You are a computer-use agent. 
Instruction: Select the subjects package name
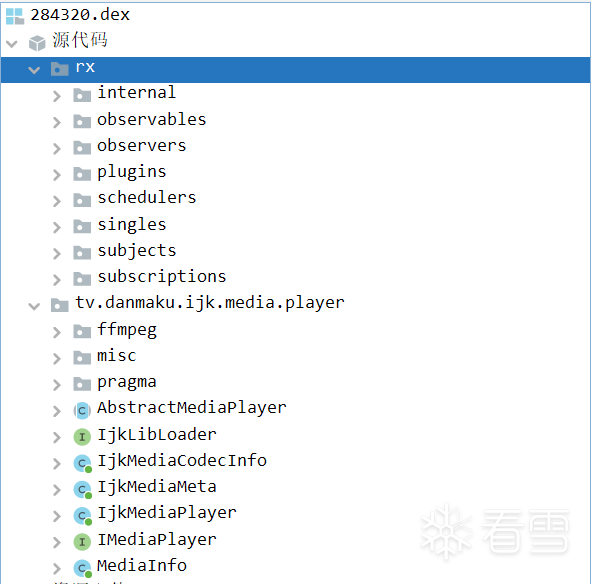tap(137, 251)
